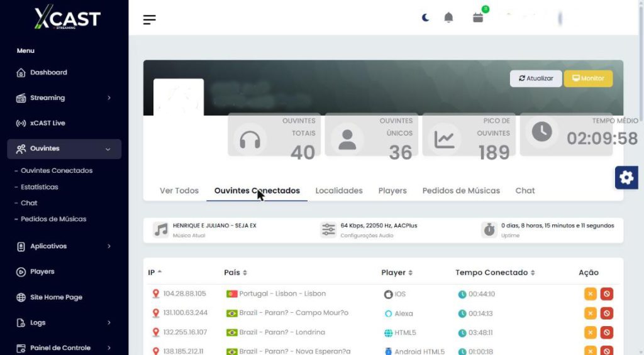Switch to the Localidades tab
The width and height of the screenshot is (644, 355).
coord(339,190)
